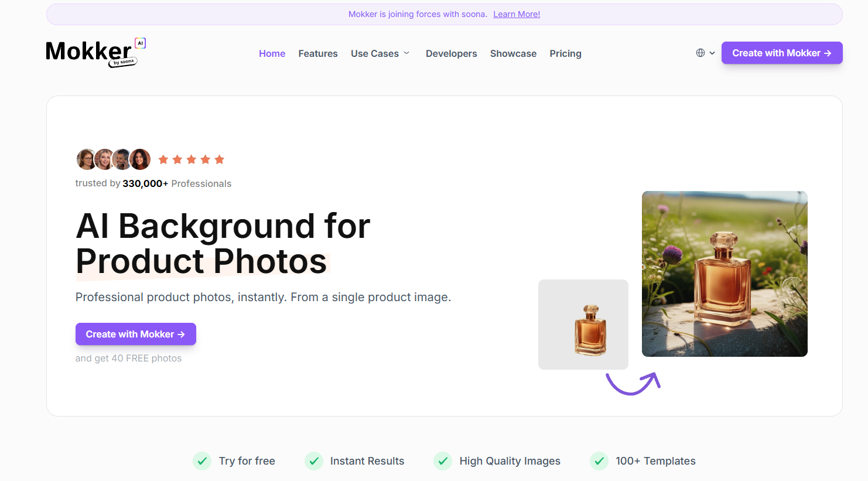Click 'and get 40 FREE photos' text

pos(128,358)
